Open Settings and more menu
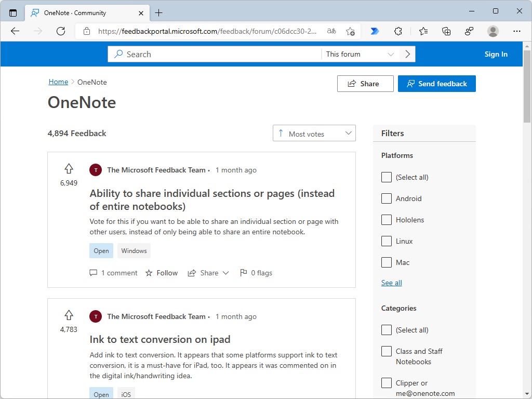This screenshot has width=532, height=399. tap(517, 31)
